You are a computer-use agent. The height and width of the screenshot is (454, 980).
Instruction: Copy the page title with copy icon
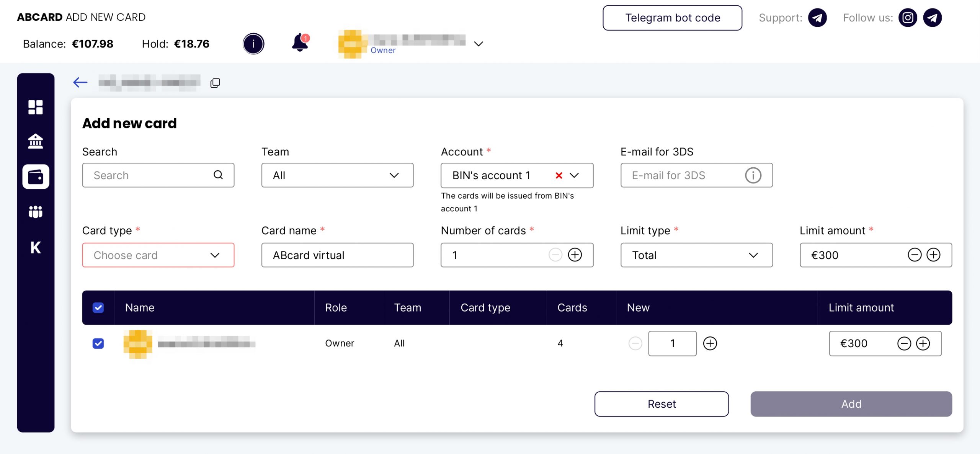[215, 83]
